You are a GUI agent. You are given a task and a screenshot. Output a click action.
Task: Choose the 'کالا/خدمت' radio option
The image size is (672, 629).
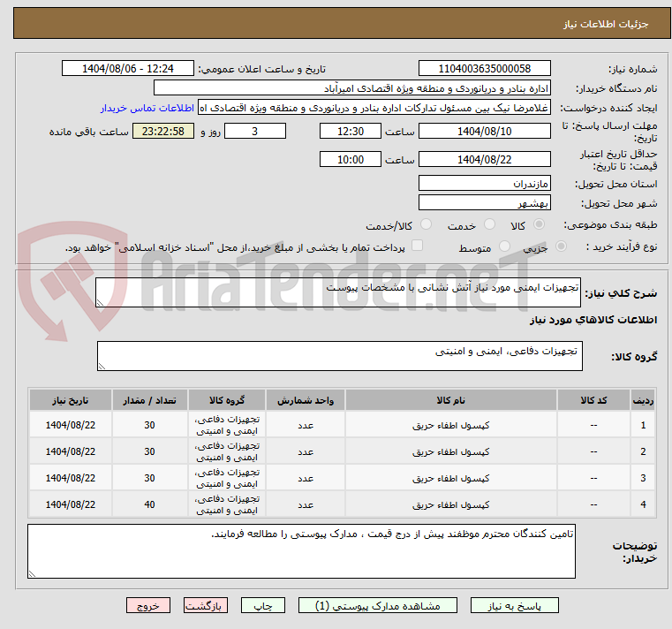click(x=427, y=225)
